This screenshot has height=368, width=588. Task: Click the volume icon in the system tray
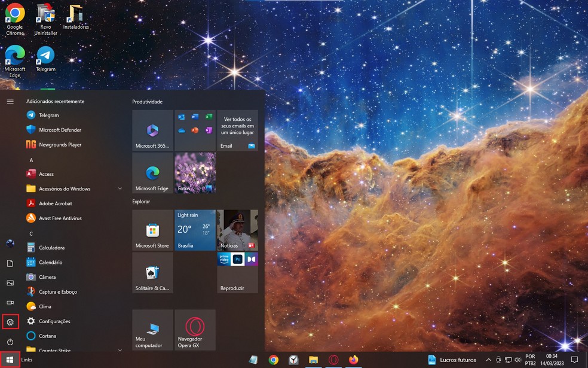point(517,360)
